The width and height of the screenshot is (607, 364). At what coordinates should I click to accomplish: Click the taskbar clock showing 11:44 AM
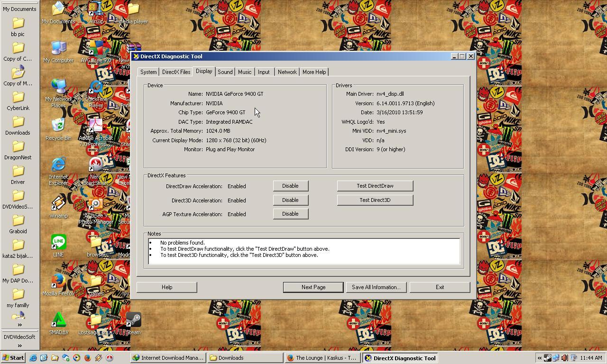(x=591, y=358)
